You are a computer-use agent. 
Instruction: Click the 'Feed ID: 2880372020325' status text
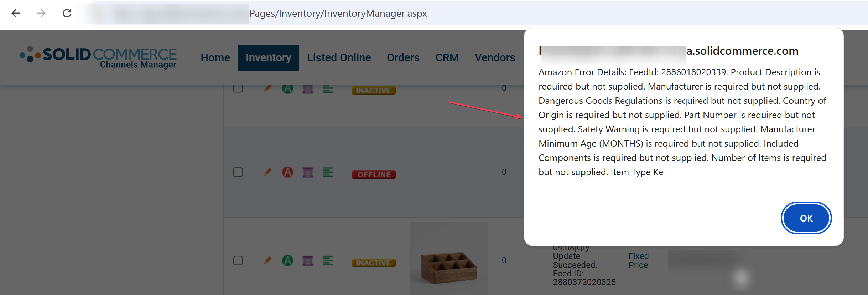tap(584, 278)
